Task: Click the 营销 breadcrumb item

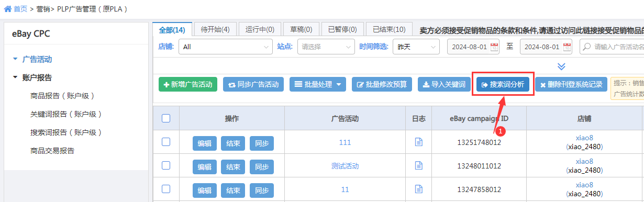Action: point(43,9)
